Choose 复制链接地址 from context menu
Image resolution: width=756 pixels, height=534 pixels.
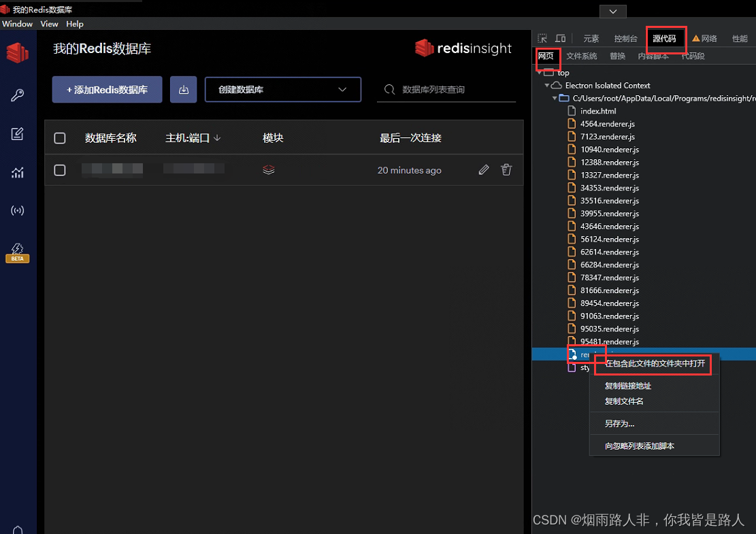coord(654,386)
